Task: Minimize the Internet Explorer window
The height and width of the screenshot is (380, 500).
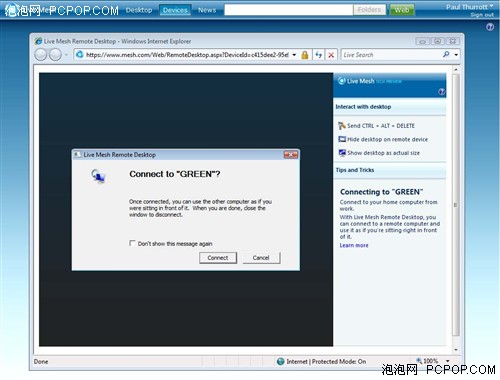Action: coord(422,41)
